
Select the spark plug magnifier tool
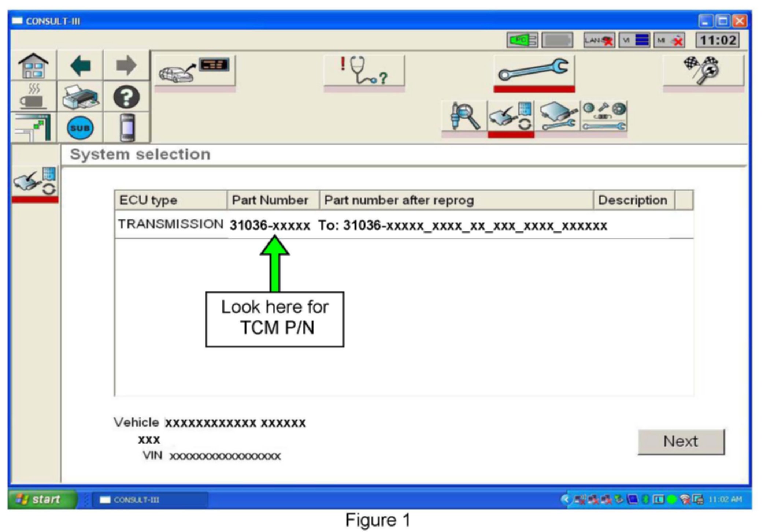(x=464, y=116)
